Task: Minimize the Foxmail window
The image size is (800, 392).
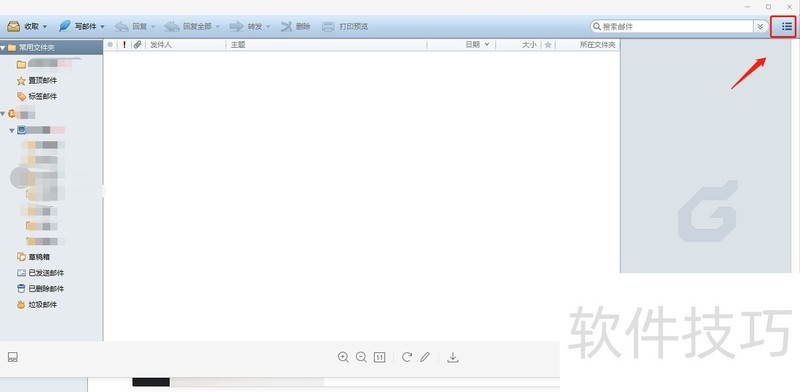Action: (747, 7)
